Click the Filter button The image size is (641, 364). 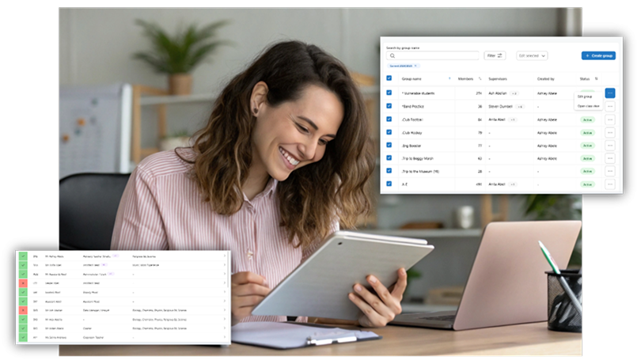click(x=495, y=56)
